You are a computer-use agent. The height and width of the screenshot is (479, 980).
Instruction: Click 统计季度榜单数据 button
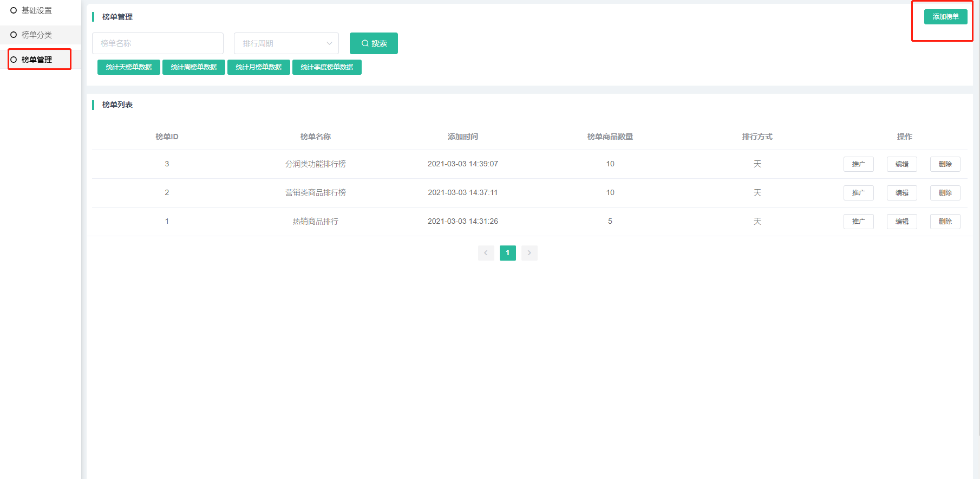click(x=327, y=67)
